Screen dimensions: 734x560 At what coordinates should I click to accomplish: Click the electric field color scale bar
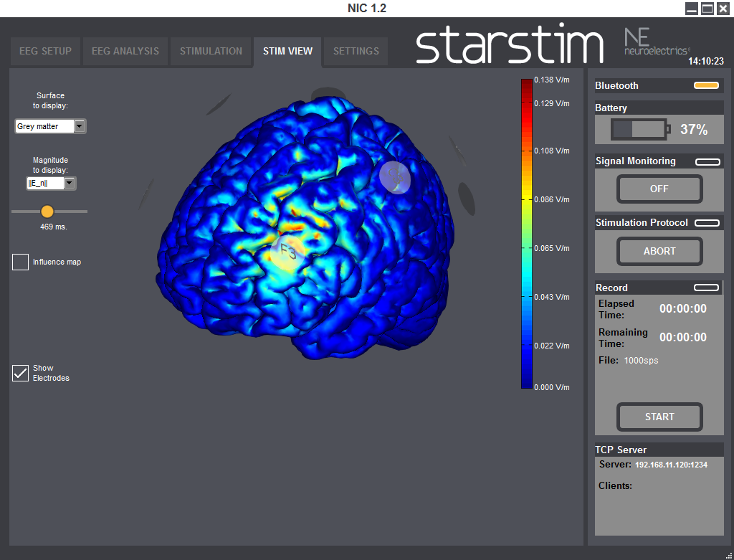tap(527, 234)
